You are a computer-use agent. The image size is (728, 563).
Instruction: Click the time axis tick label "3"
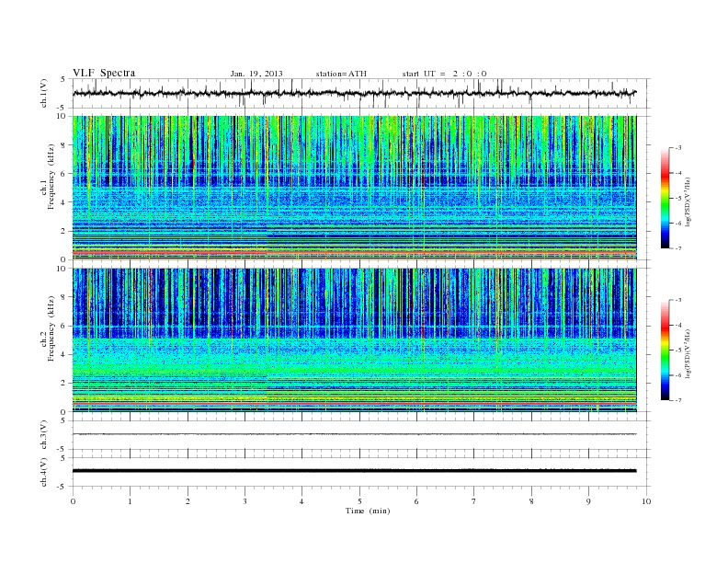(245, 501)
